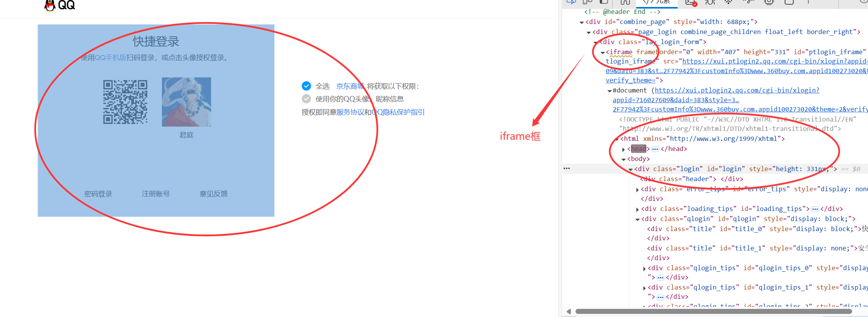Click the left arrow of horizontal scrollbar
868x317 pixels.
[x=569, y=312]
